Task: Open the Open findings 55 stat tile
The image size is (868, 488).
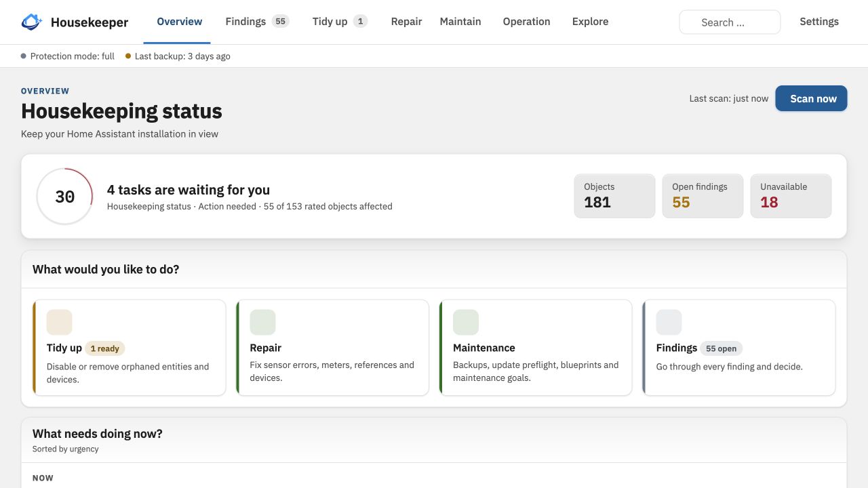Action: pyautogui.click(x=703, y=197)
